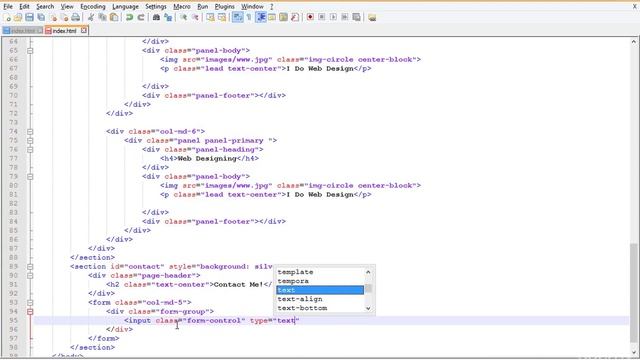Image resolution: width=640 pixels, height=360 pixels.
Task: Open the Language menu
Action: [125, 7]
